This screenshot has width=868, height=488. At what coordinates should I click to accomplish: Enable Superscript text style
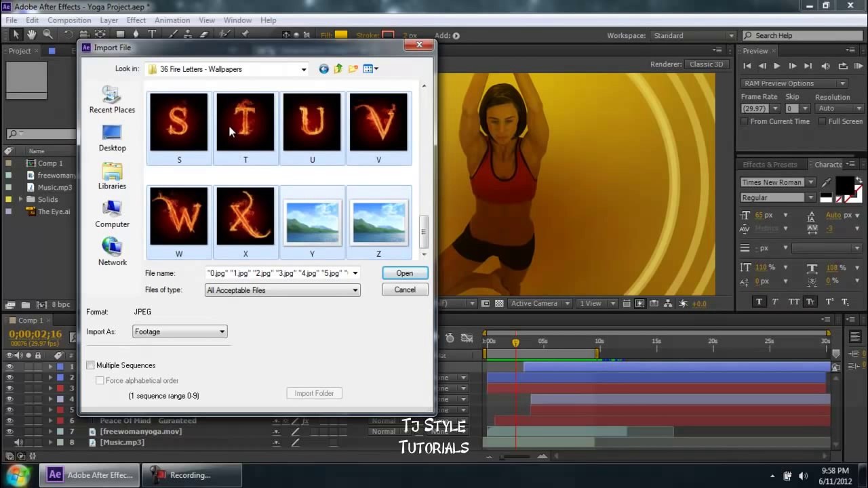(x=829, y=302)
